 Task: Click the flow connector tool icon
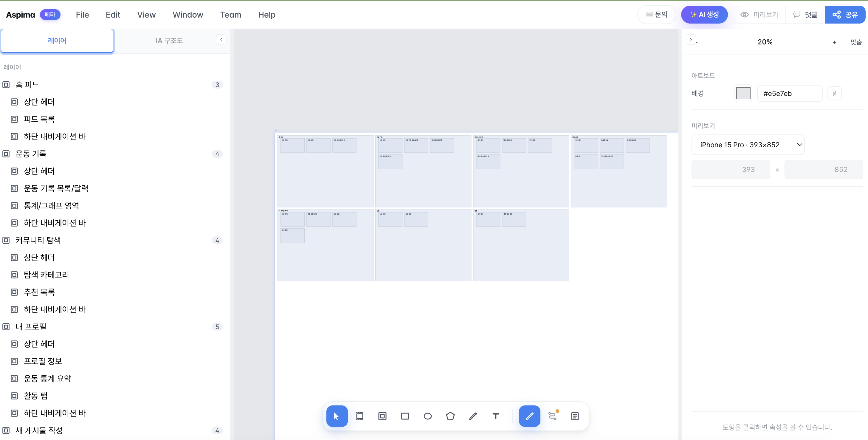pyautogui.click(x=552, y=416)
